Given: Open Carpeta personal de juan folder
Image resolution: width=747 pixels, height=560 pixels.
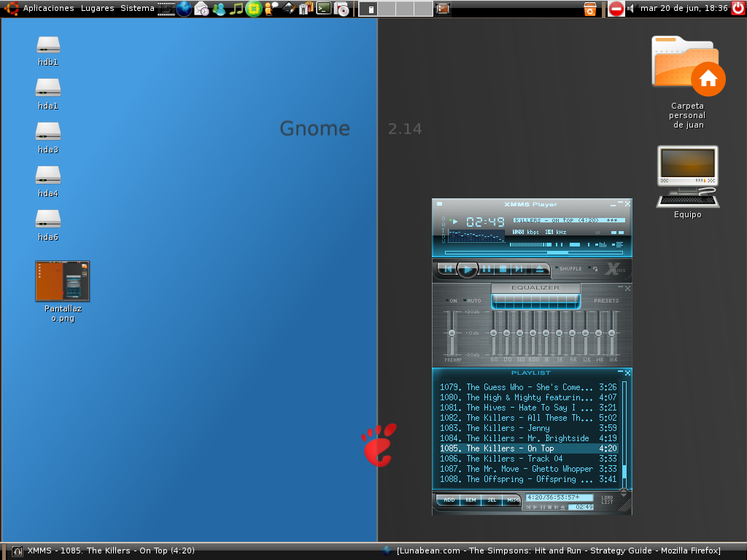Looking at the screenshot, I should [688, 66].
